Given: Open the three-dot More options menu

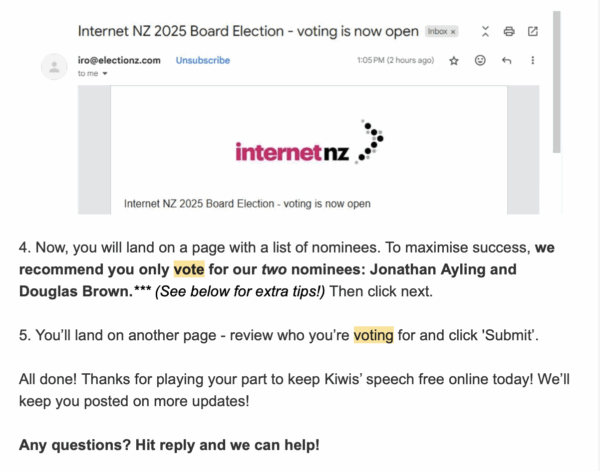Looking at the screenshot, I should click(532, 60).
